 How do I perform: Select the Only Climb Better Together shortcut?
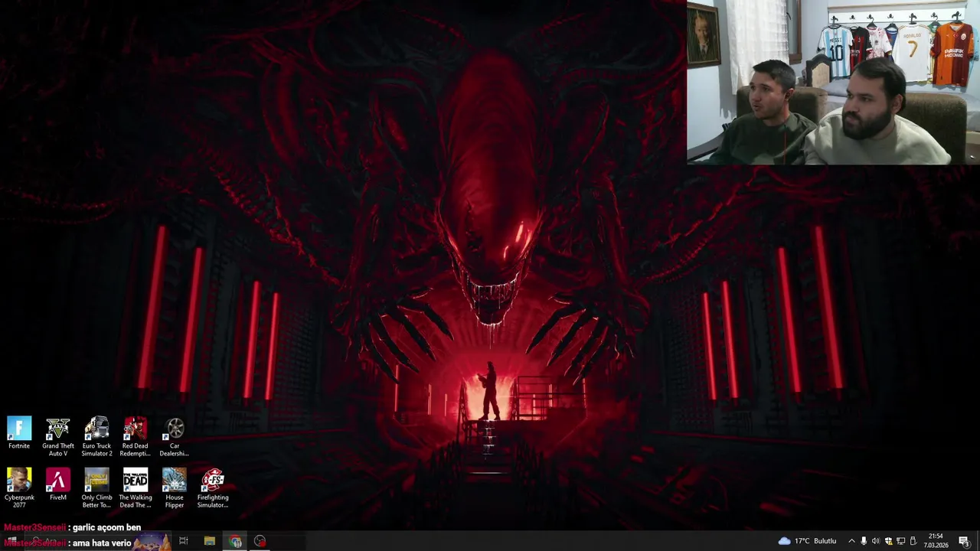(x=96, y=488)
